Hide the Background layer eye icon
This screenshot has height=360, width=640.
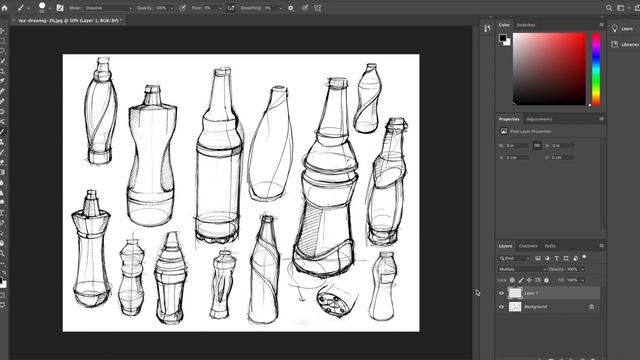tap(501, 307)
